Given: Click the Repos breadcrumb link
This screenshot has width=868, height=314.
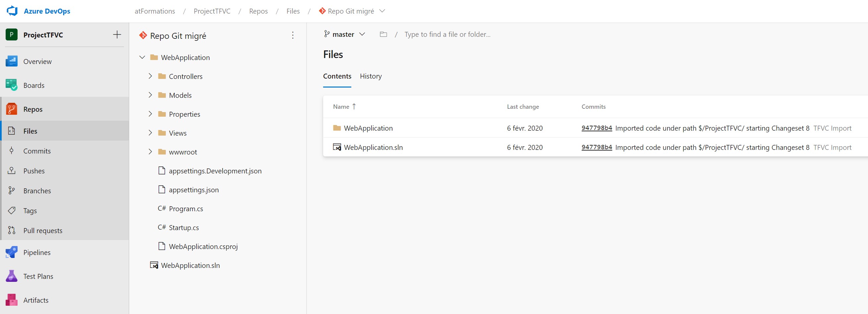Looking at the screenshot, I should [259, 11].
